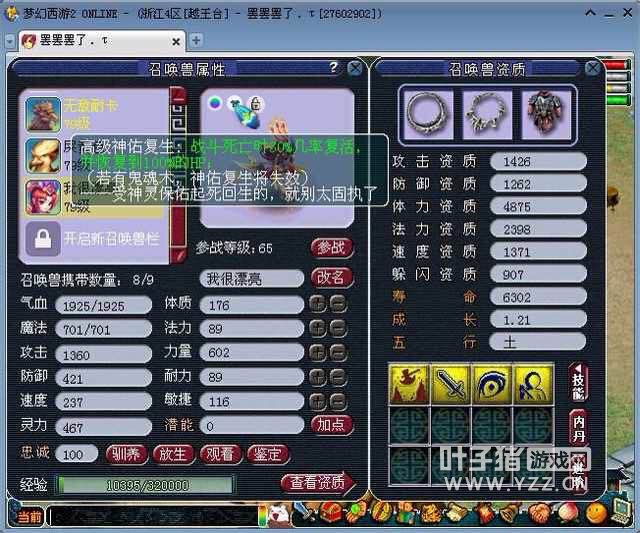Select the sword skill icon
Viewport: 640px width, 533px height.
coord(450,384)
